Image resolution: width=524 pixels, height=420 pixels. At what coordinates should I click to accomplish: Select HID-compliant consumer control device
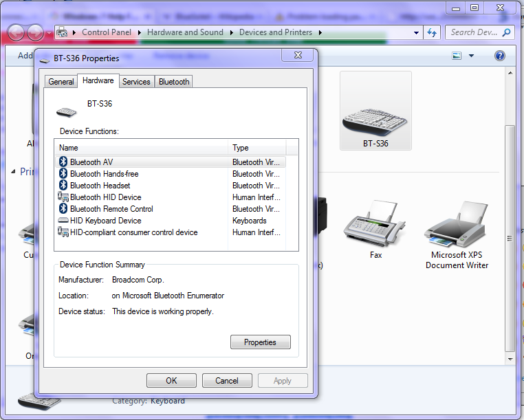(171, 232)
